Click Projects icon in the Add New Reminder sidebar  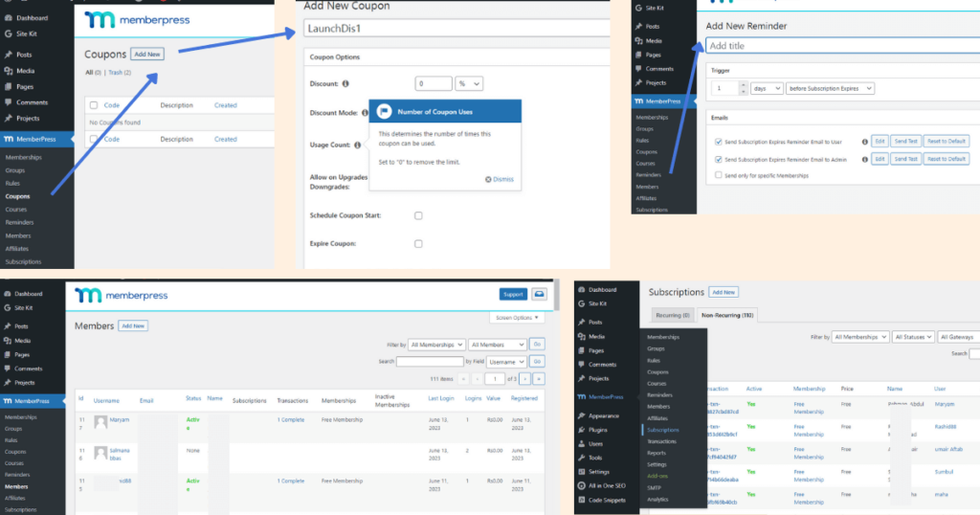coord(638,82)
